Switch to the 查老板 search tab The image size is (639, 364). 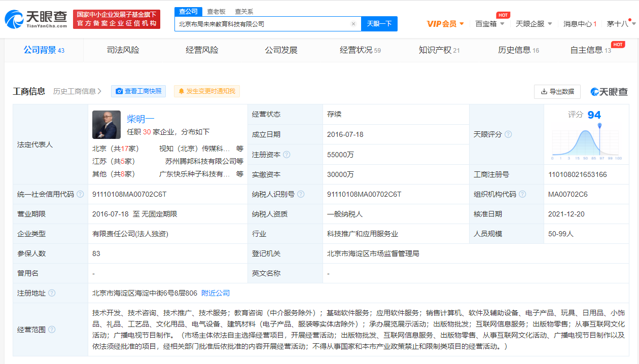216,12
